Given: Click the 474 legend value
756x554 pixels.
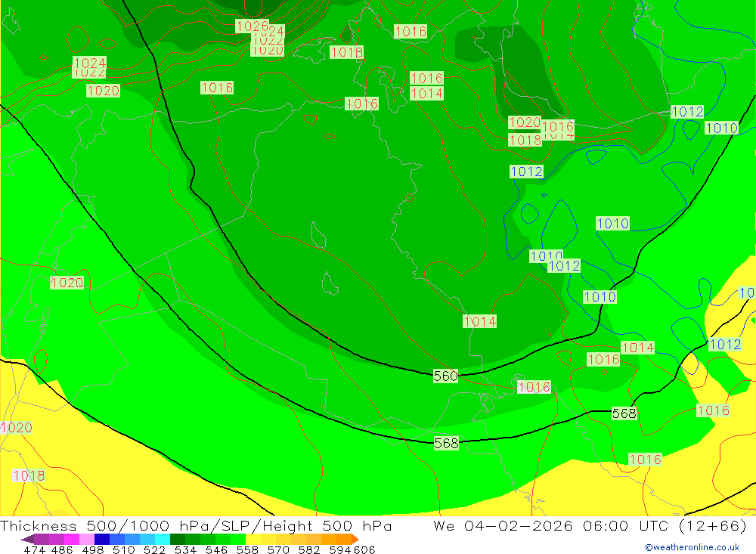Looking at the screenshot, I should click(x=34, y=549).
